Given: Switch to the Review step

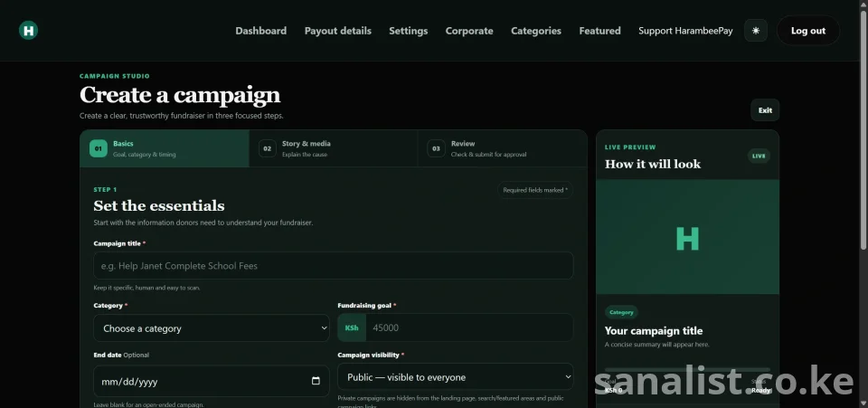Looking at the screenshot, I should (x=502, y=148).
